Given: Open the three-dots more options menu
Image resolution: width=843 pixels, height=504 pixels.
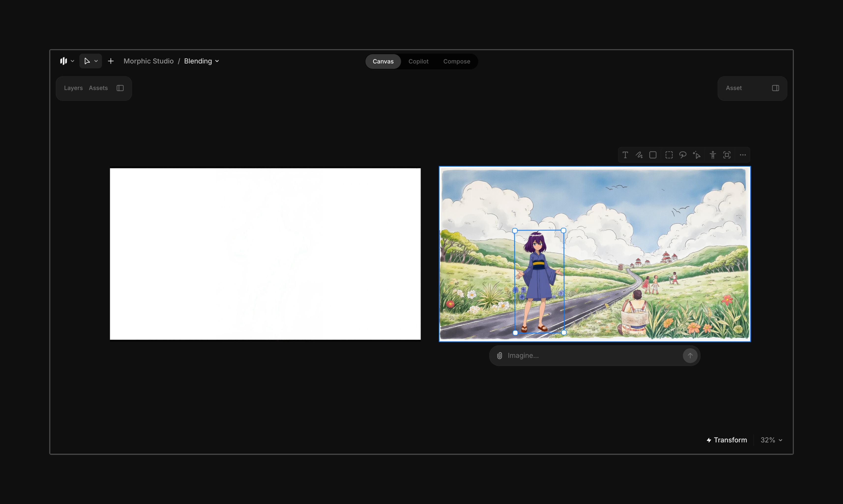Looking at the screenshot, I should pos(743,155).
